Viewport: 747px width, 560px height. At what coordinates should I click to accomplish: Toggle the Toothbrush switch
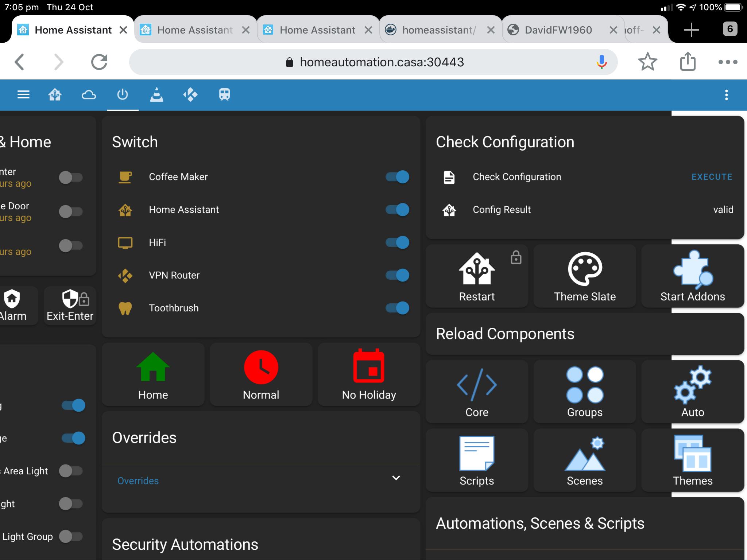397,308
